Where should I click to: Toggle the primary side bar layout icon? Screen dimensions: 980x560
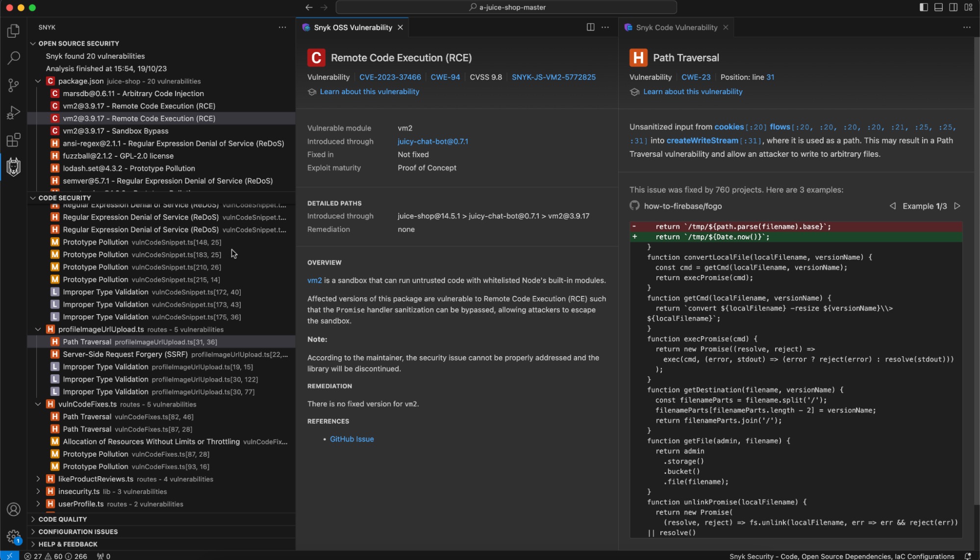click(924, 7)
